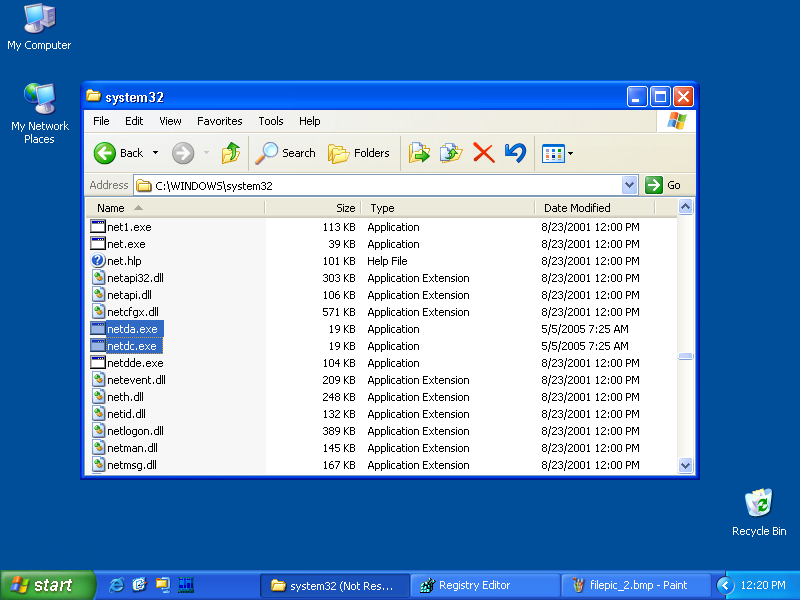Sort files by the Size column header

coord(313,208)
